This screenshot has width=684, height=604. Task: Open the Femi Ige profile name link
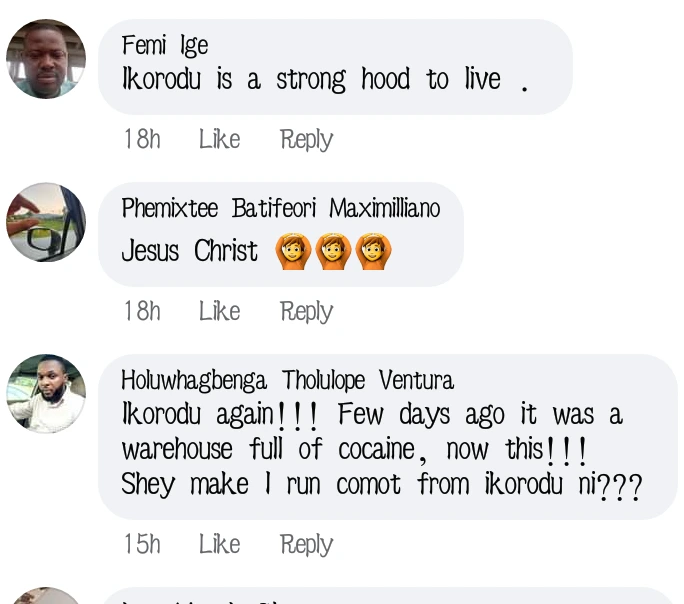[165, 45]
